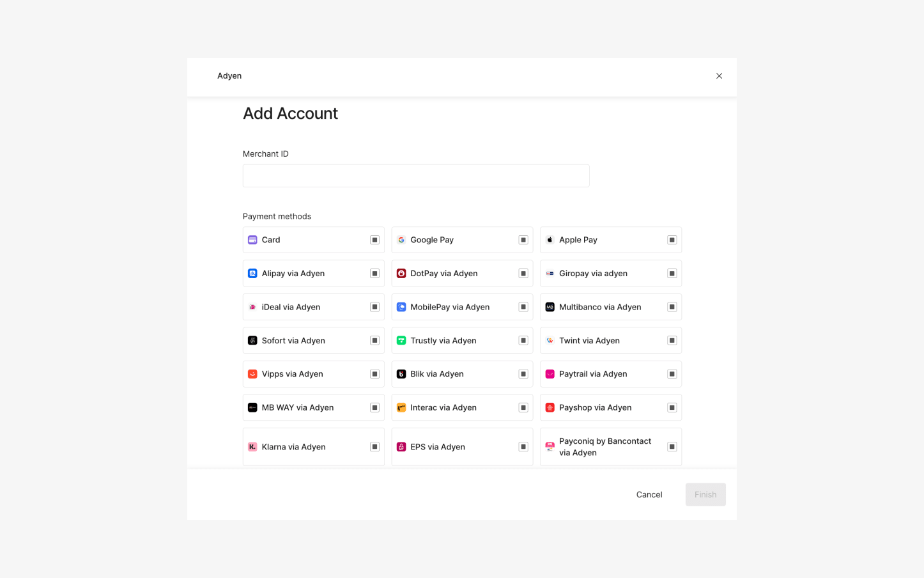Enable Payconiq by Bancontact checkbox
This screenshot has width=924, height=578.
click(x=672, y=447)
